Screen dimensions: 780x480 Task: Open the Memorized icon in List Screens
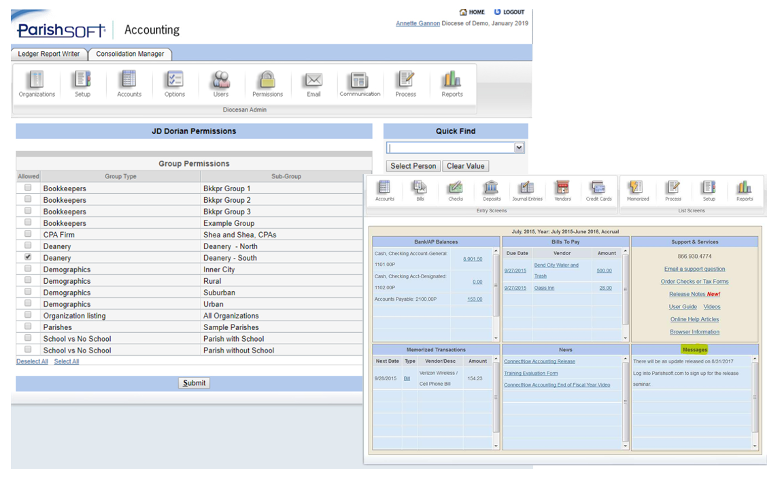[638, 191]
